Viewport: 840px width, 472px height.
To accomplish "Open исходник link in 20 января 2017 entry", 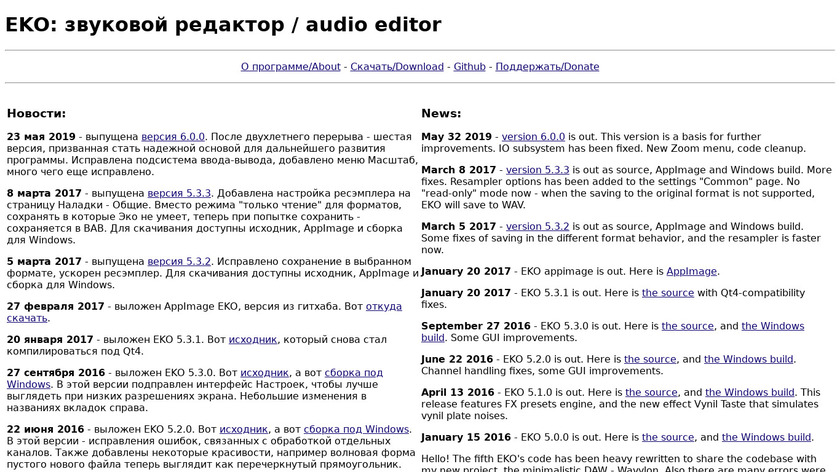I will click(x=253, y=340).
